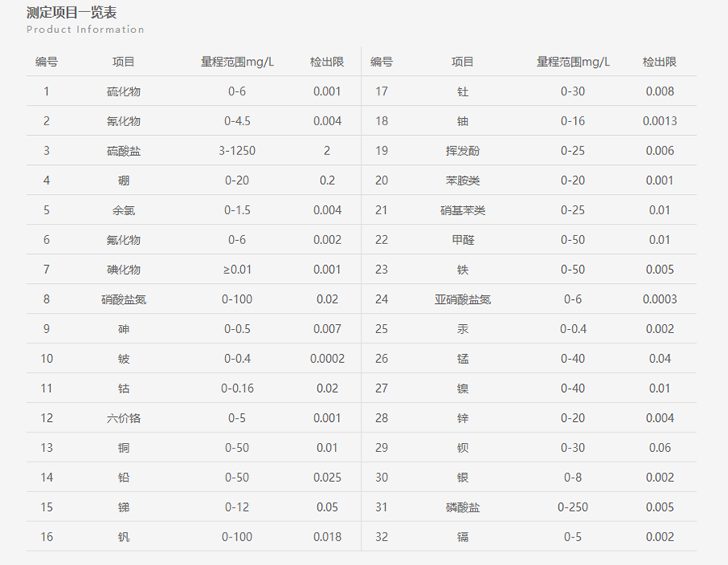This screenshot has height=565, width=728.
Task: Select the 硝酸盐氮 item cell
Action: point(124,299)
